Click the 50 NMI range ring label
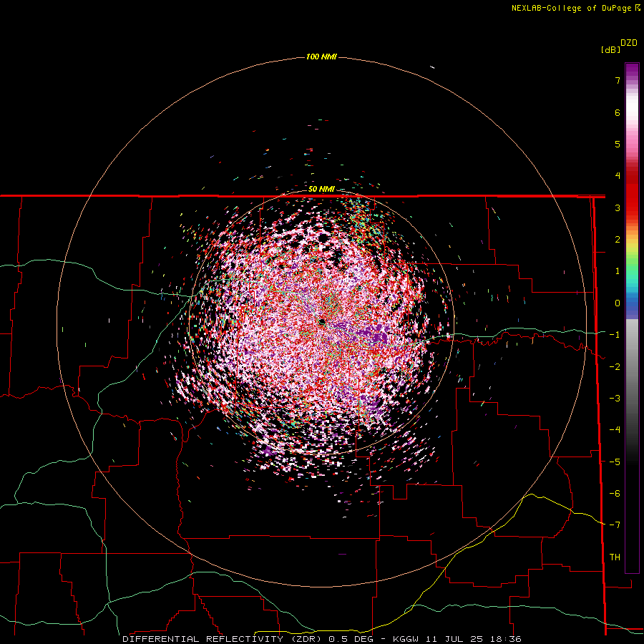Screen dimensions: 644x644 [321, 189]
